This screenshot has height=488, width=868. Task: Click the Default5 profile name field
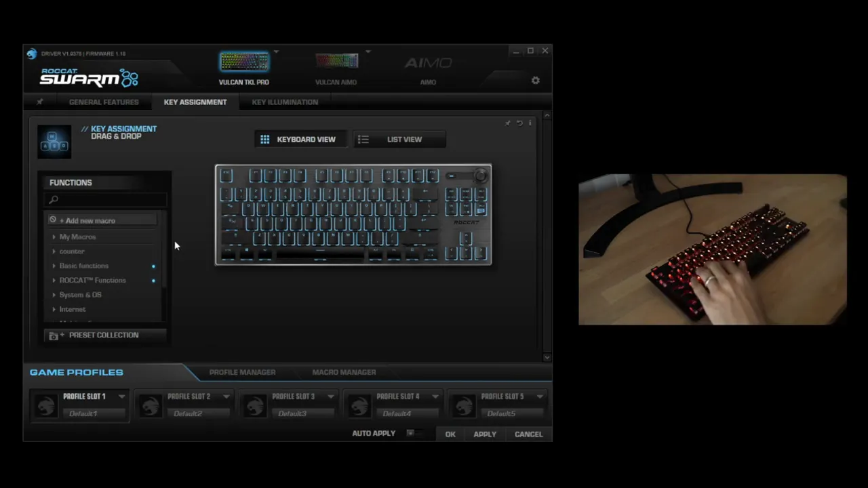tap(512, 413)
